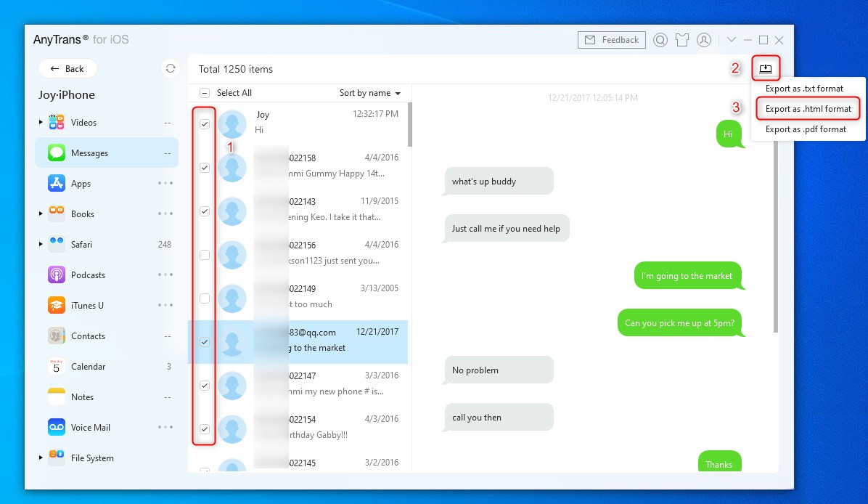The width and height of the screenshot is (868, 504).
Task: Click the Back button
Action: [x=67, y=68]
